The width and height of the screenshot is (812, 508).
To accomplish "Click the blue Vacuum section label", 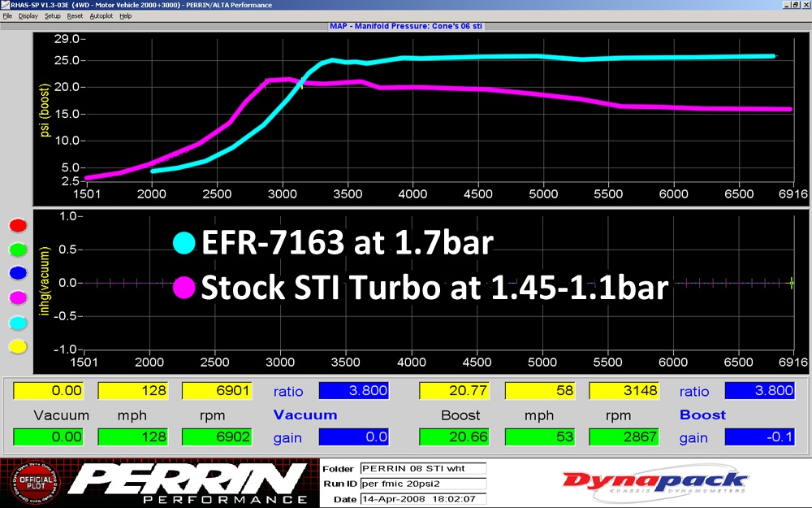I will click(305, 415).
